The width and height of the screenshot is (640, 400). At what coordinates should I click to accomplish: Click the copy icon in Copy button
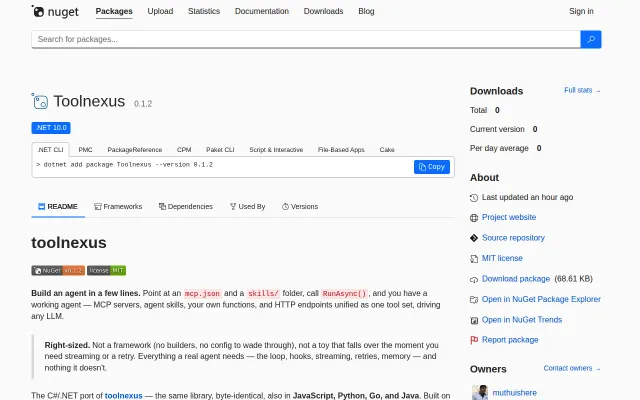pyautogui.click(x=422, y=167)
